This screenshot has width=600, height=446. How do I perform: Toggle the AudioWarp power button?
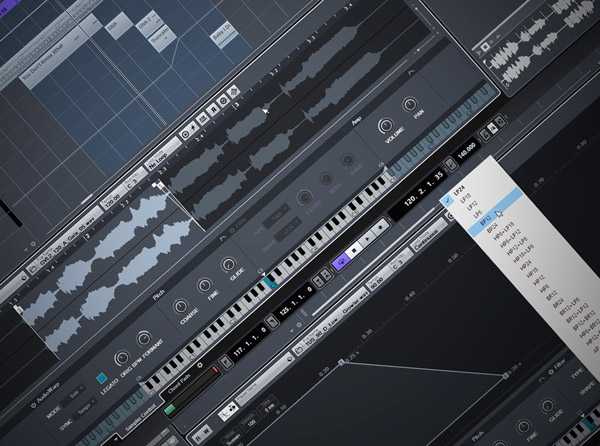point(33,405)
